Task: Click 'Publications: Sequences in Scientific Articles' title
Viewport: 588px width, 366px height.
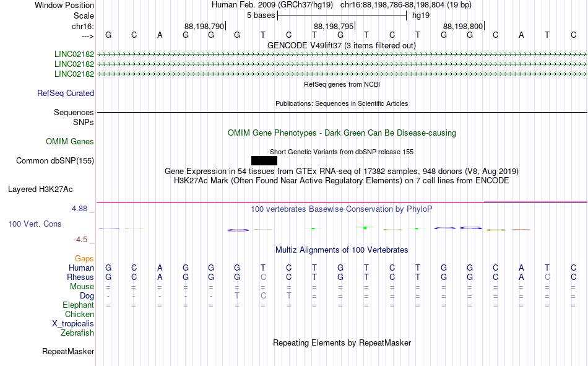Action: click(342, 103)
